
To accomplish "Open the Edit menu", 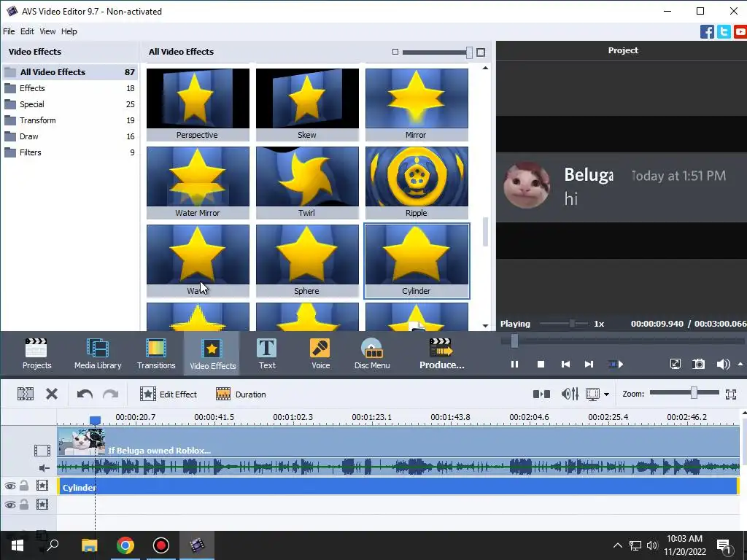I will [27, 31].
